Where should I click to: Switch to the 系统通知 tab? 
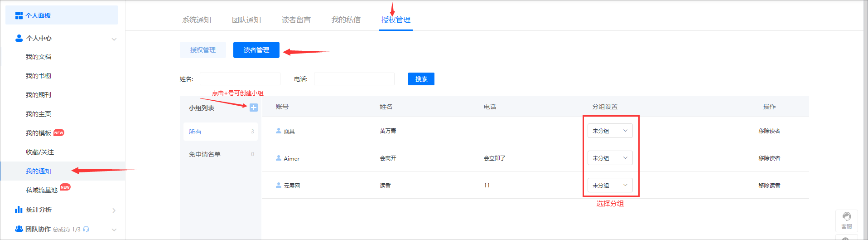(197, 20)
